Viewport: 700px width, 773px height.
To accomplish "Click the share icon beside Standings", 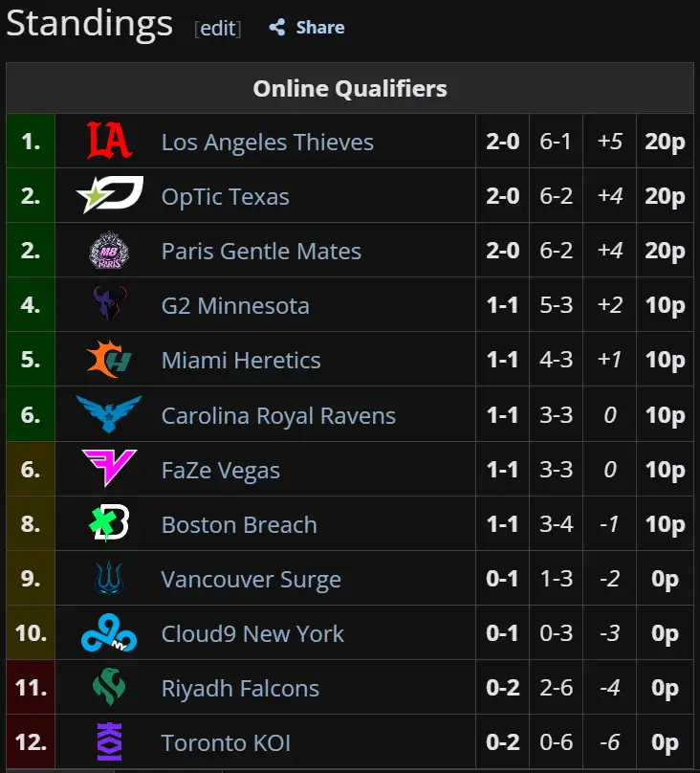I will click(x=277, y=28).
